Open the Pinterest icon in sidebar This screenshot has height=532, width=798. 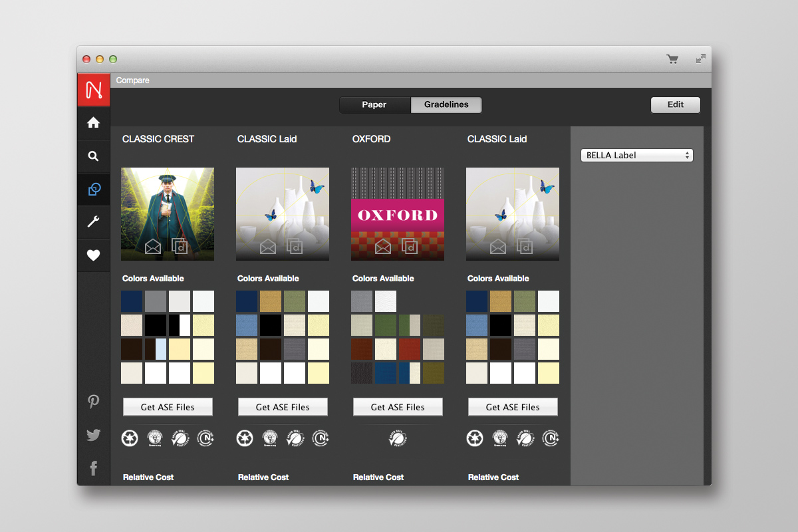[x=93, y=402]
